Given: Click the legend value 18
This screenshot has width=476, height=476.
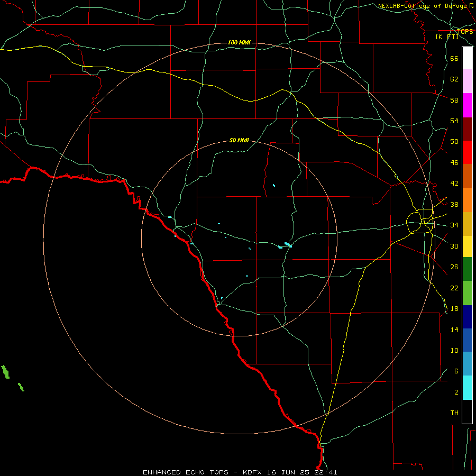Looking at the screenshot, I should click(x=454, y=309).
